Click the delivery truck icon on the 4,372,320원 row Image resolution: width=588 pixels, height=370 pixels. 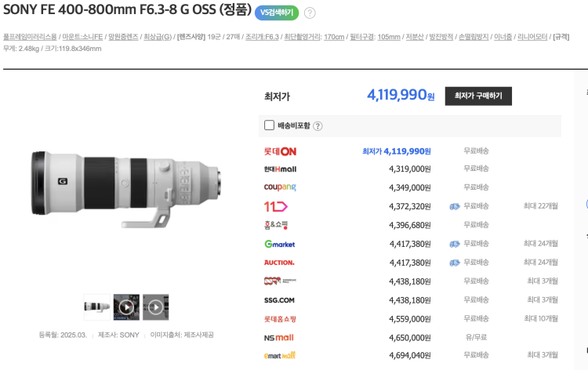click(x=455, y=206)
